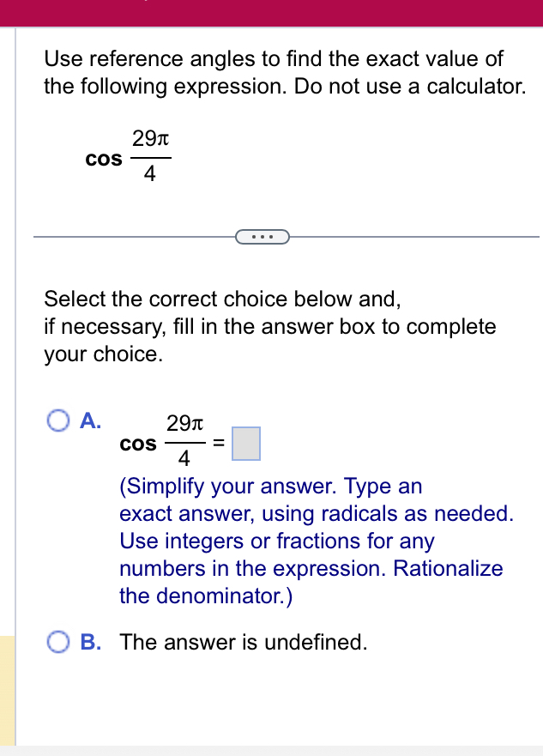Click the yellow highlight strip on left edge
The height and width of the screenshot is (756, 543).
point(7,686)
